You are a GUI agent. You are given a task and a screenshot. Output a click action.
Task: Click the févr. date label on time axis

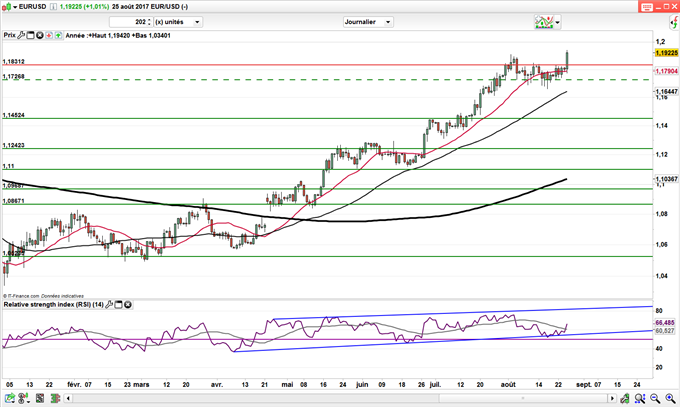tap(74, 384)
